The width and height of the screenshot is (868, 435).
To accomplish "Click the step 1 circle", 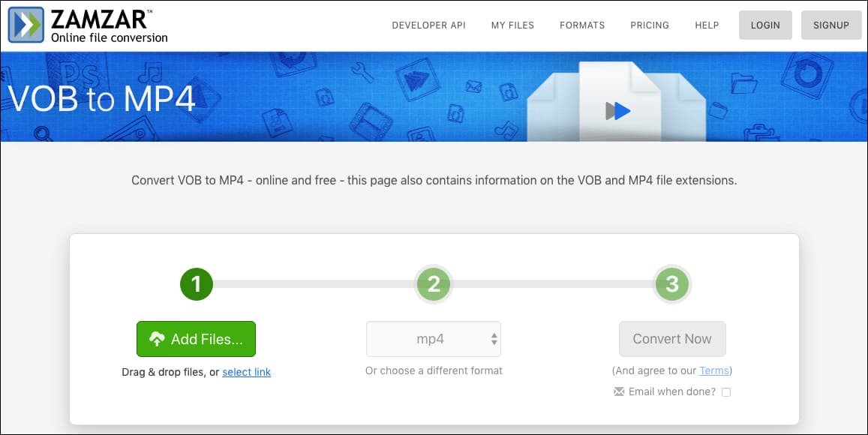I will [x=197, y=284].
